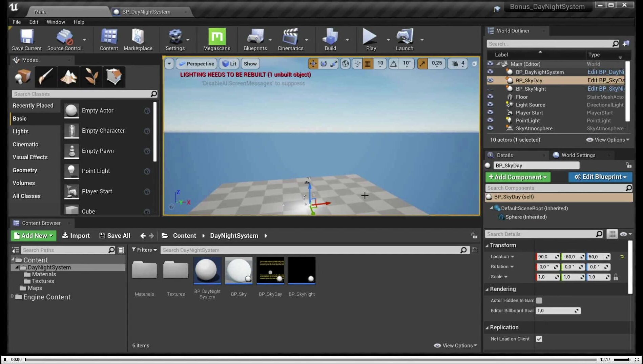Screen dimensions: 643x364
Task: Open the Edit menu
Action: pyautogui.click(x=34, y=22)
